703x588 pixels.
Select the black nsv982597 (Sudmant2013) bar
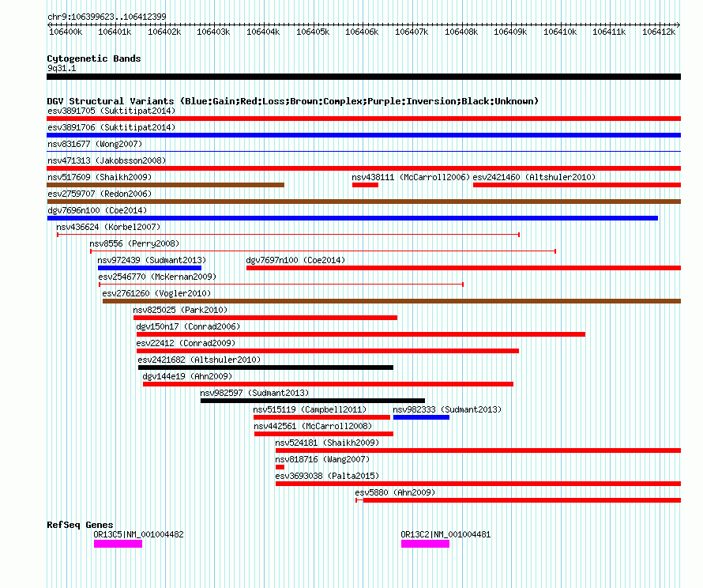[313, 401]
